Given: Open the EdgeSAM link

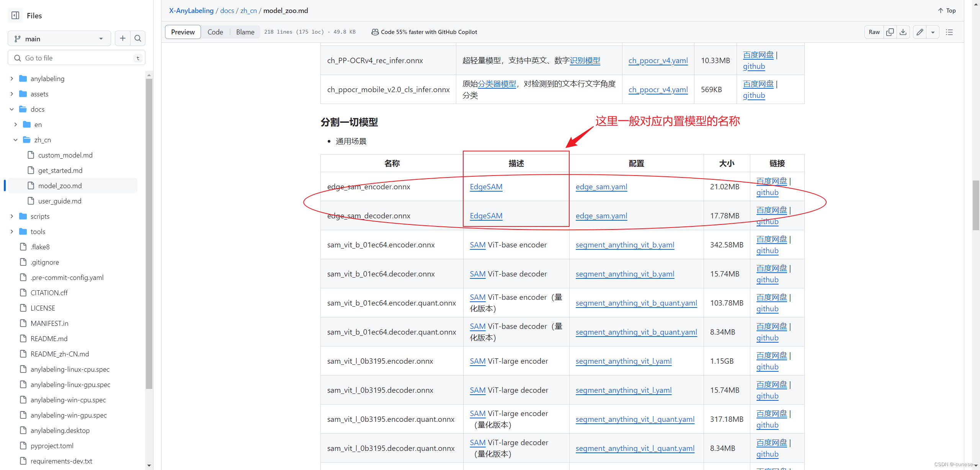Looking at the screenshot, I should (x=486, y=187).
